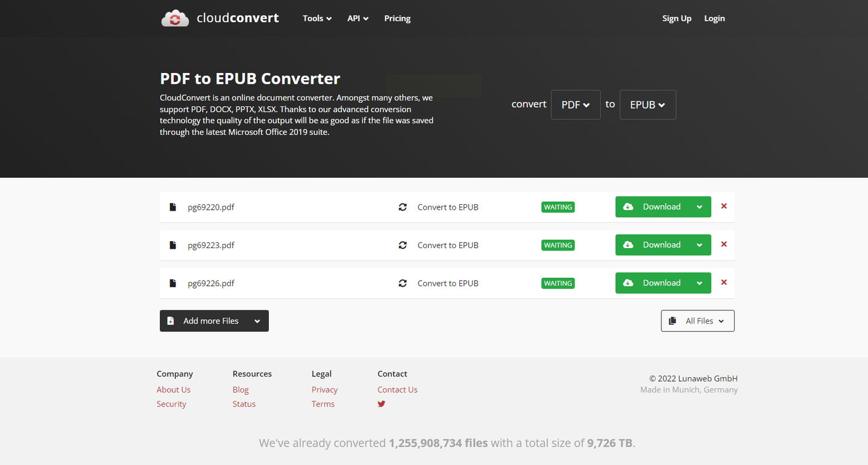868x465 pixels.
Task: Open the Security link
Action: point(171,404)
